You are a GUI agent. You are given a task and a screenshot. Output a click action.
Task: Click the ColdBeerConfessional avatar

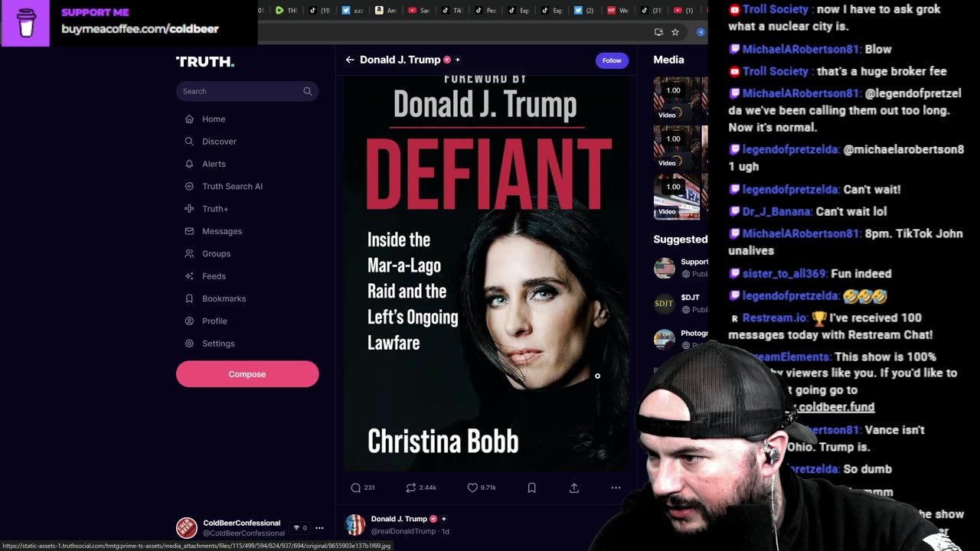[187, 528]
